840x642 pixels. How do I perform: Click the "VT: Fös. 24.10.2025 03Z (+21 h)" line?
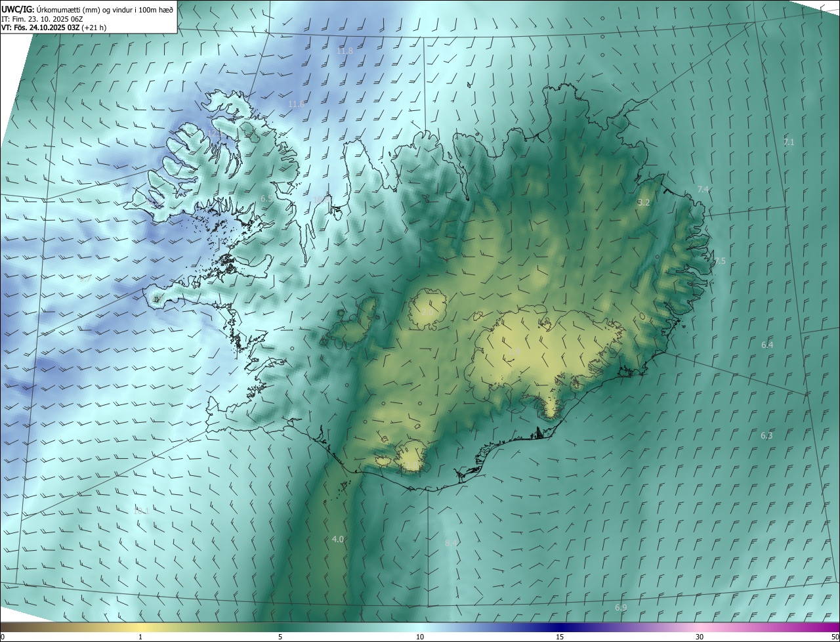click(x=54, y=28)
